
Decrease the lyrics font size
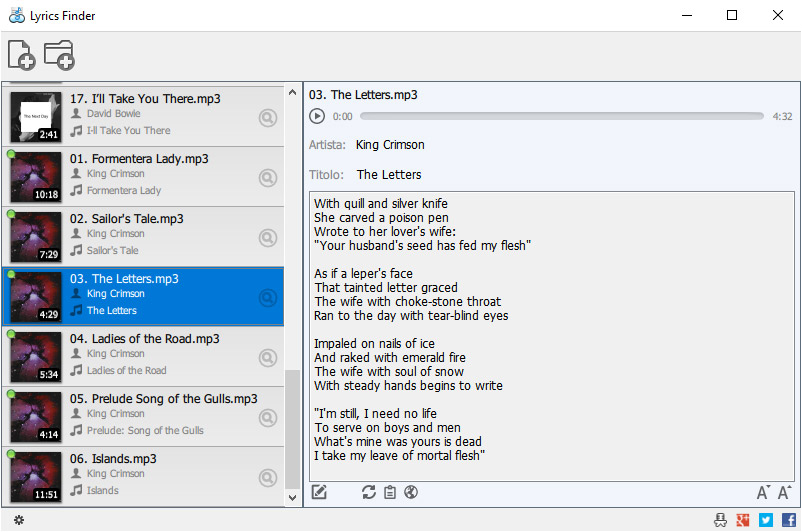point(763,491)
